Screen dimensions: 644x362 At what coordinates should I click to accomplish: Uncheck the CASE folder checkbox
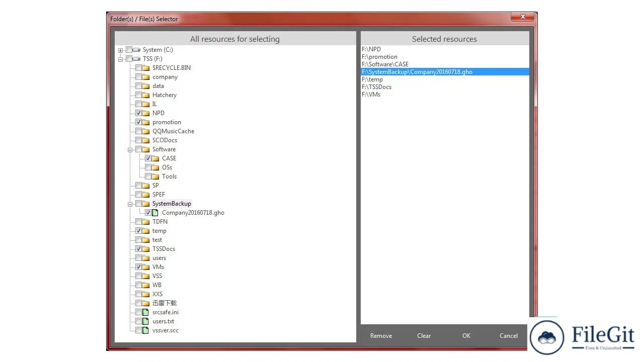point(148,158)
